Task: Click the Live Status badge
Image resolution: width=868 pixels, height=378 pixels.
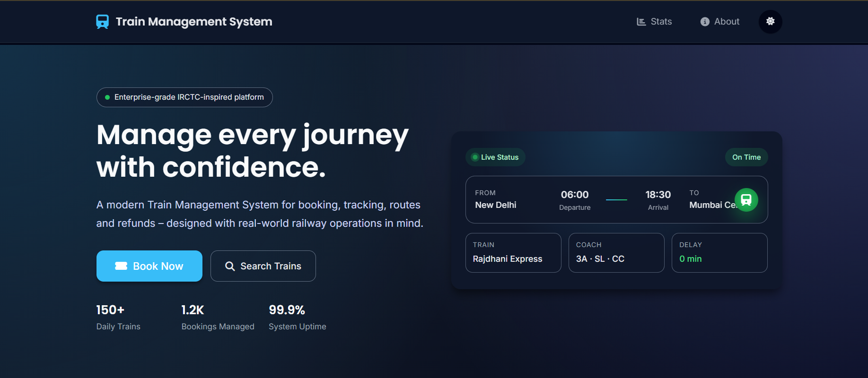Action: pos(495,157)
